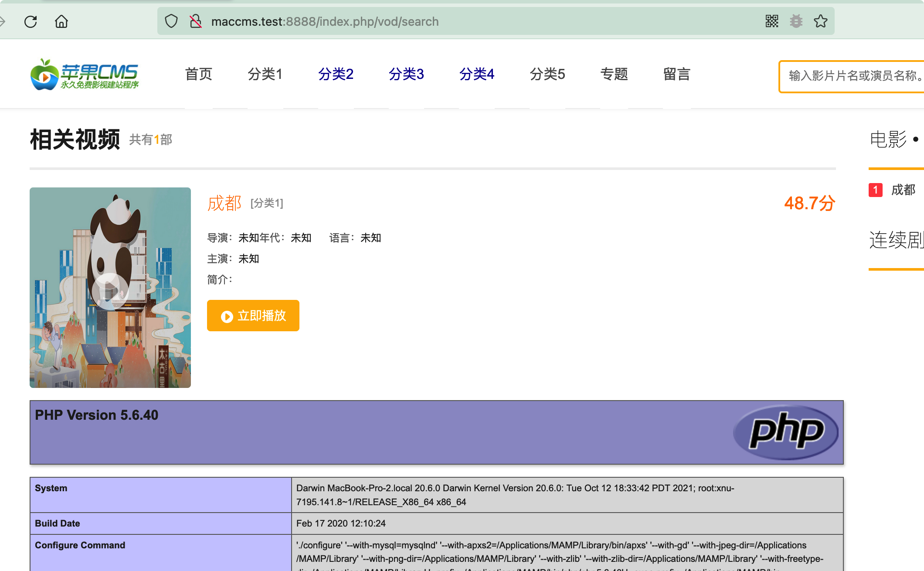The image size is (924, 571).
Task: Open 专题 navigation item
Action: click(614, 74)
